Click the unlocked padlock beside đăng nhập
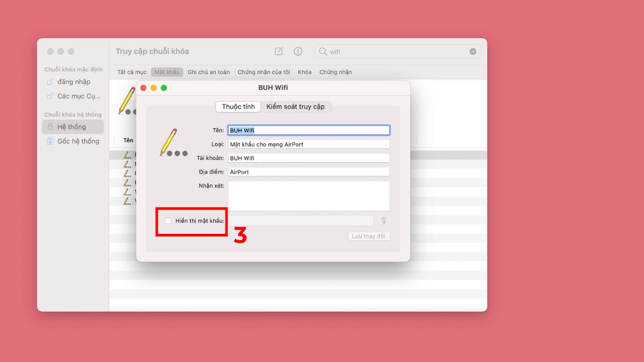Viewport: 644px width, 362px height. [50, 82]
